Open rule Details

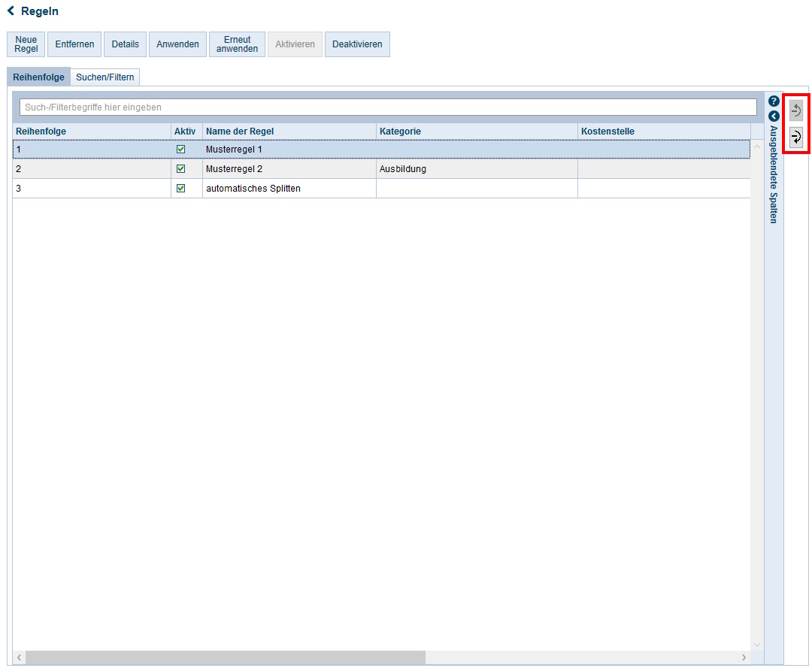point(125,44)
